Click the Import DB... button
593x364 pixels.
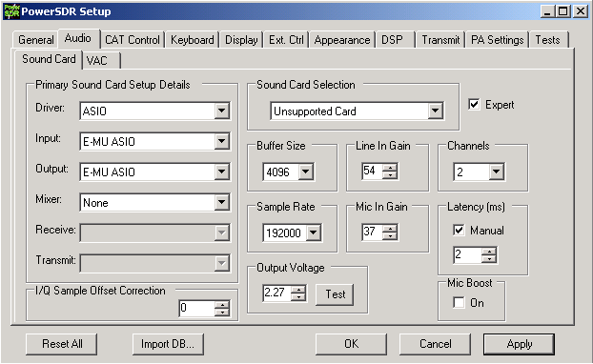click(168, 344)
